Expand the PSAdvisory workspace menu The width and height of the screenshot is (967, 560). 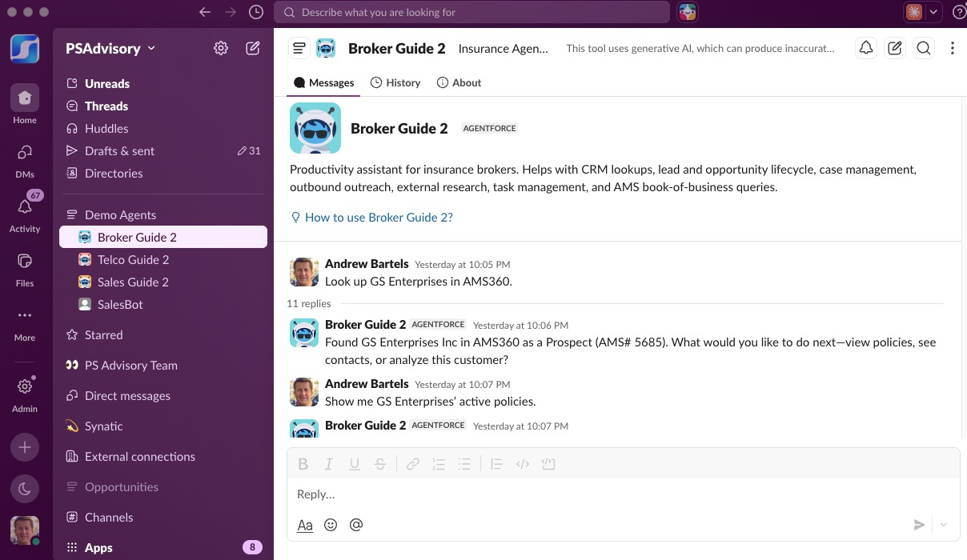pos(110,48)
